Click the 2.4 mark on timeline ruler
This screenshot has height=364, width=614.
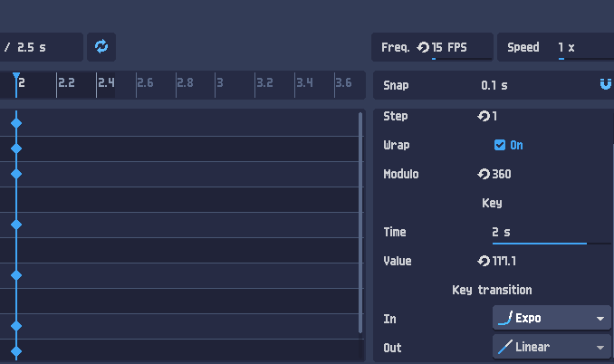[106, 82]
